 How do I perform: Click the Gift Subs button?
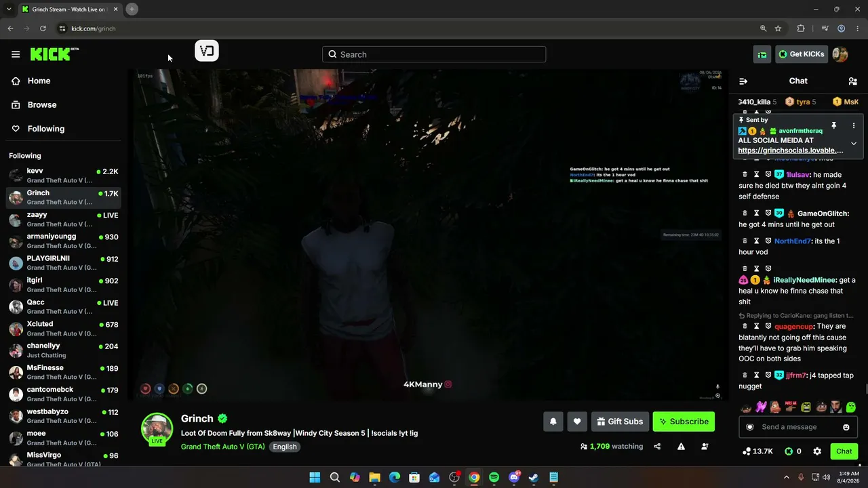tap(620, 422)
